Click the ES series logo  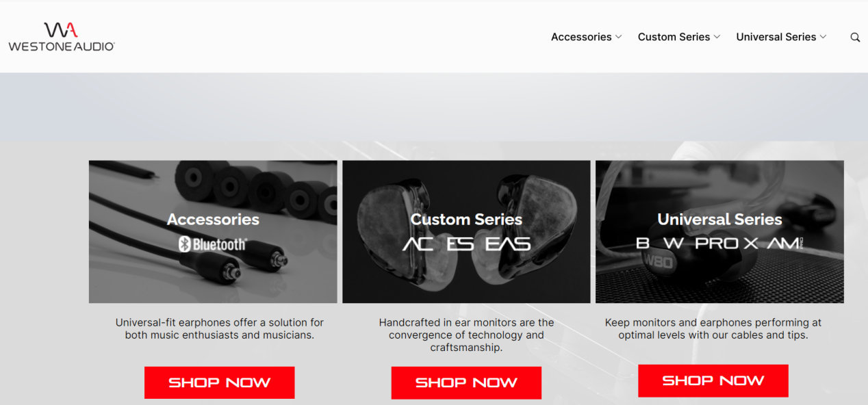coord(460,244)
